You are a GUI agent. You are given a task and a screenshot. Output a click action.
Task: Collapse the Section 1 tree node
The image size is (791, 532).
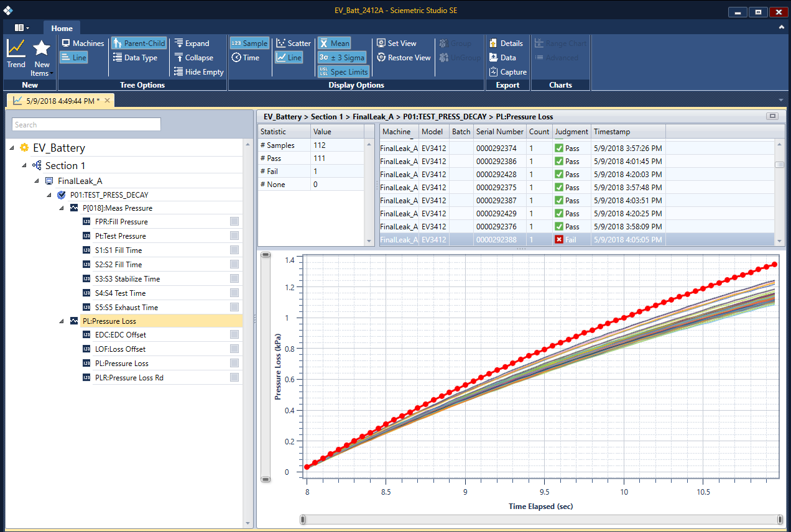(25, 165)
